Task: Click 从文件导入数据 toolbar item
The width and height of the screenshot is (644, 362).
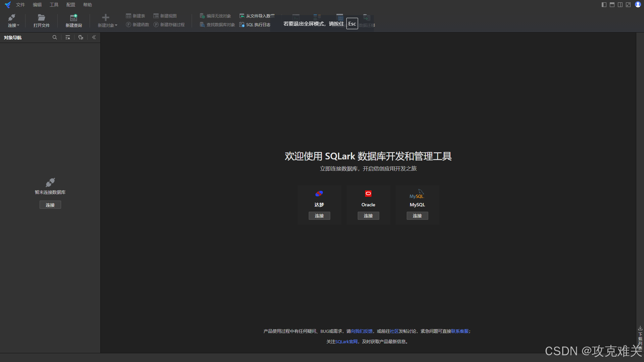Action: coord(257,16)
